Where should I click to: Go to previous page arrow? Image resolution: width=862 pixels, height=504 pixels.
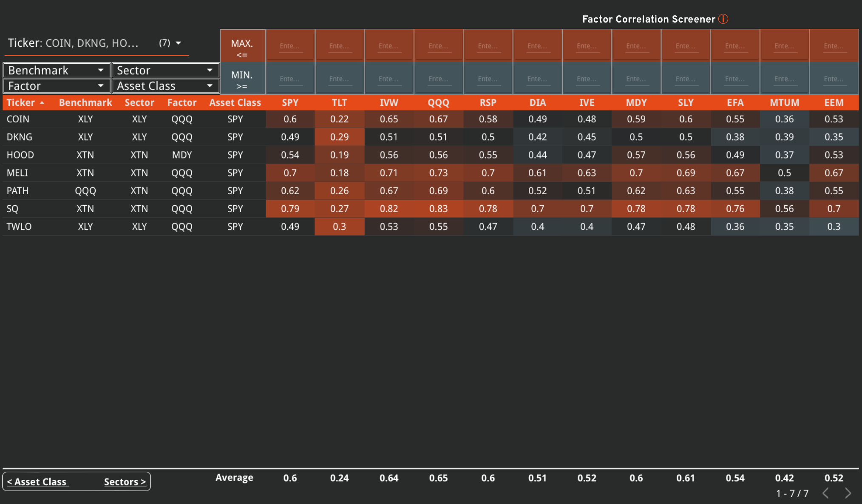(x=825, y=493)
